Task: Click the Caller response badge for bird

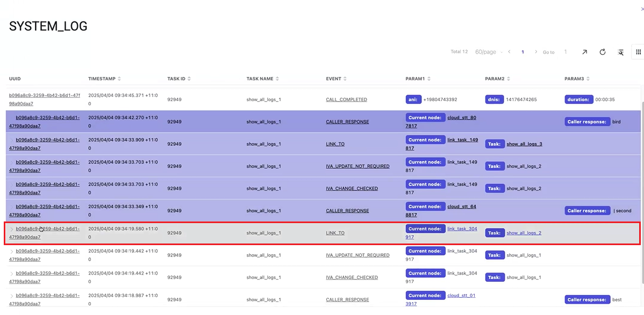Action: pos(588,121)
